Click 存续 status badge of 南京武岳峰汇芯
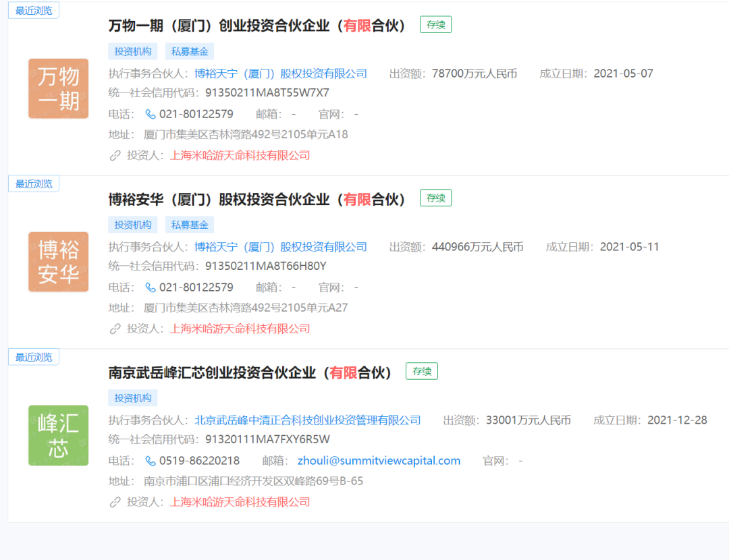Viewport: 729px width, 560px height. click(x=422, y=371)
